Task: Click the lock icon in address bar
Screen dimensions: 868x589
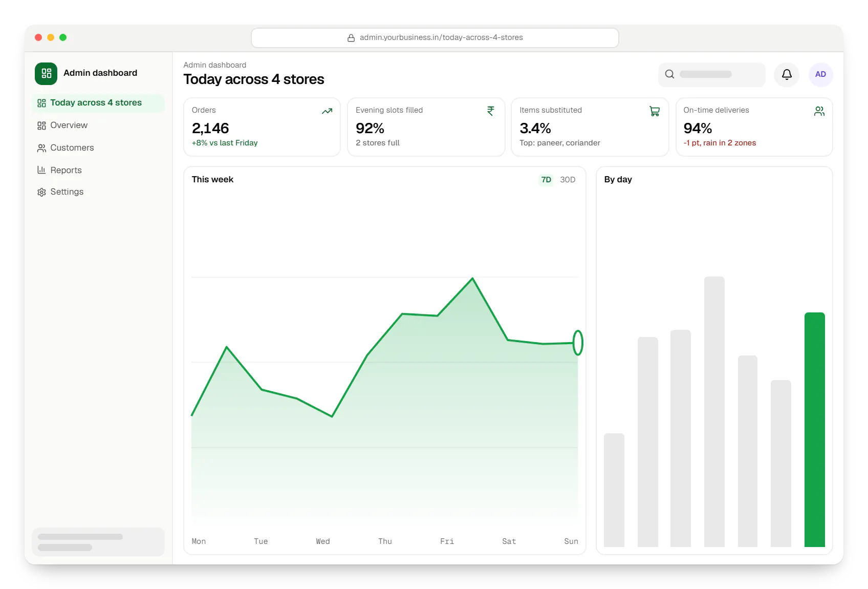Action: tap(351, 38)
